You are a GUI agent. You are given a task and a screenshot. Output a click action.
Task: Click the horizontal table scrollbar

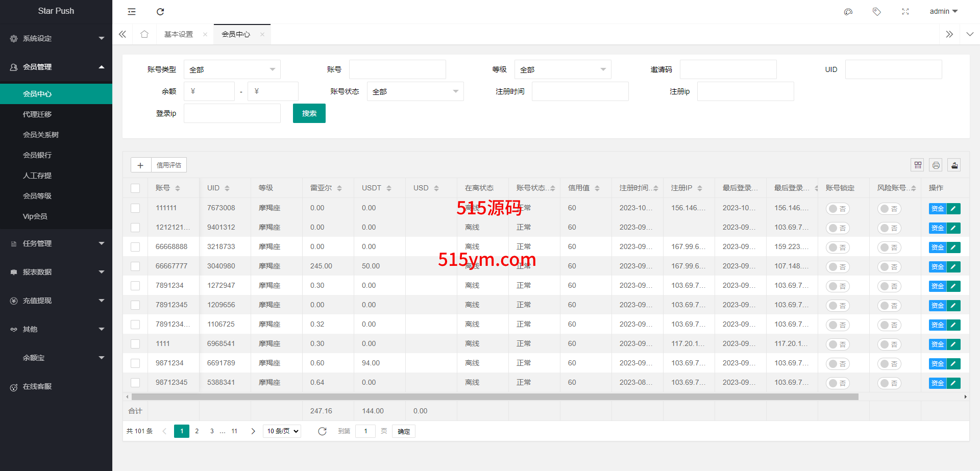494,396
